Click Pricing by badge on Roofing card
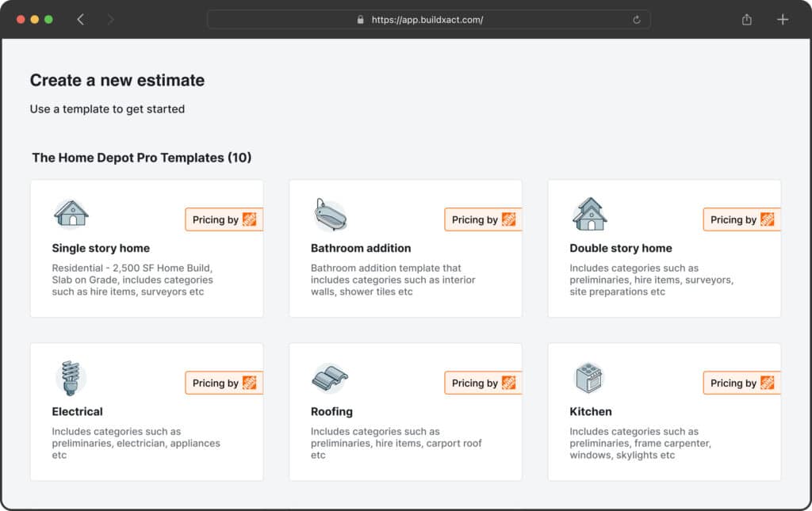The width and height of the screenshot is (812, 511). pyautogui.click(x=482, y=383)
